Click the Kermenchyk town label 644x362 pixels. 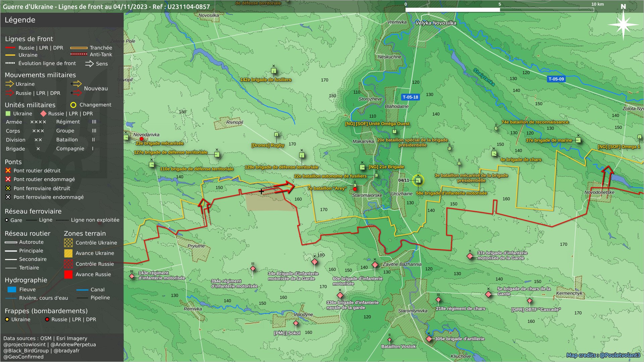tap(569, 293)
